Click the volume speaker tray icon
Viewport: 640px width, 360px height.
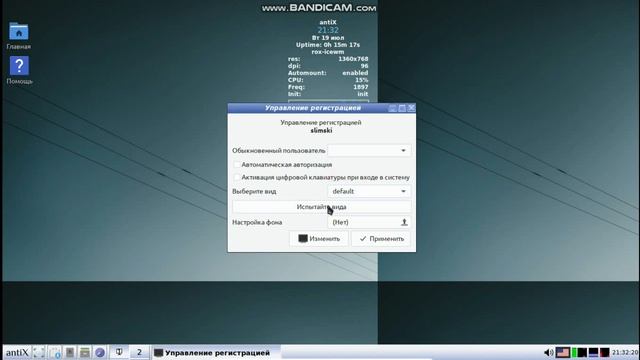(549, 352)
